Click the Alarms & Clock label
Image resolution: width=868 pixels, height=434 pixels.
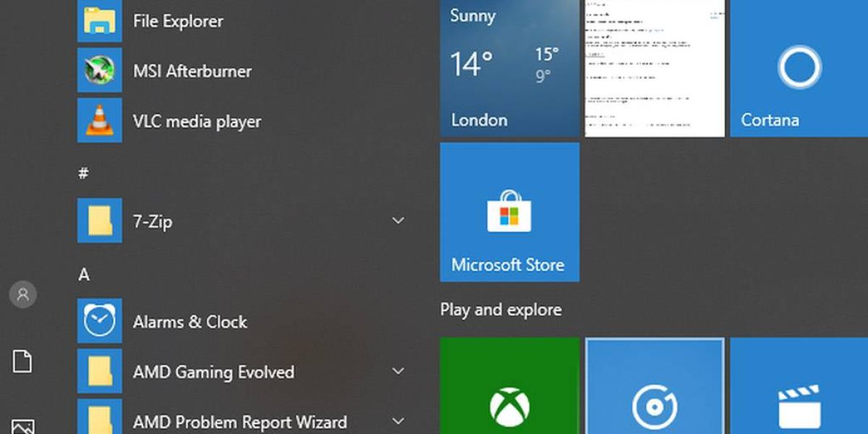[190, 322]
